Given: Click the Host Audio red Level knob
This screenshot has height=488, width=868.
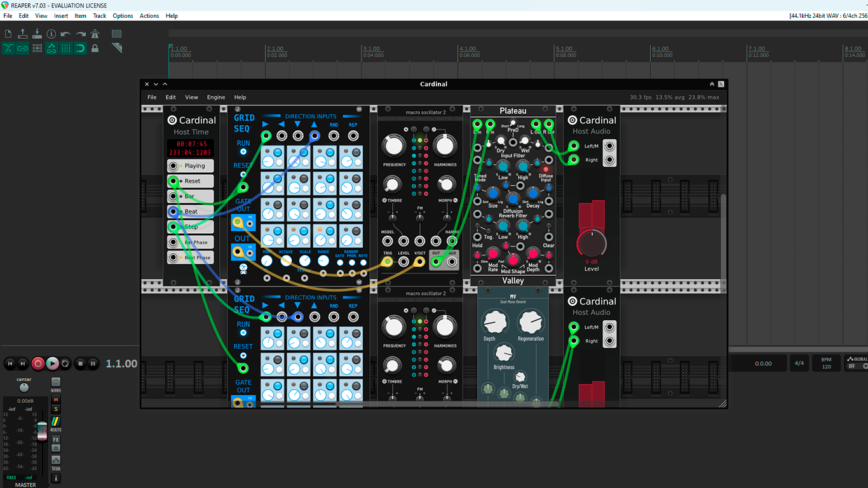Looking at the screenshot, I should (592, 244).
